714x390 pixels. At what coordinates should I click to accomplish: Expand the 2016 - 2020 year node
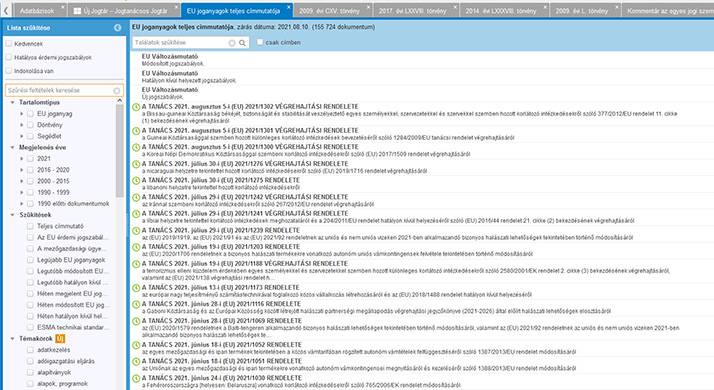pos(21,170)
